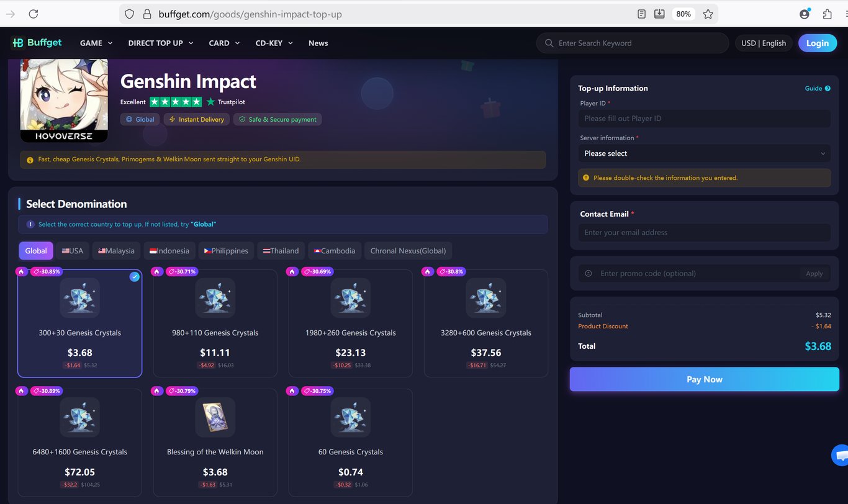The height and width of the screenshot is (504, 848).
Task: Switch to the Philippines region tab
Action: pyautogui.click(x=226, y=251)
